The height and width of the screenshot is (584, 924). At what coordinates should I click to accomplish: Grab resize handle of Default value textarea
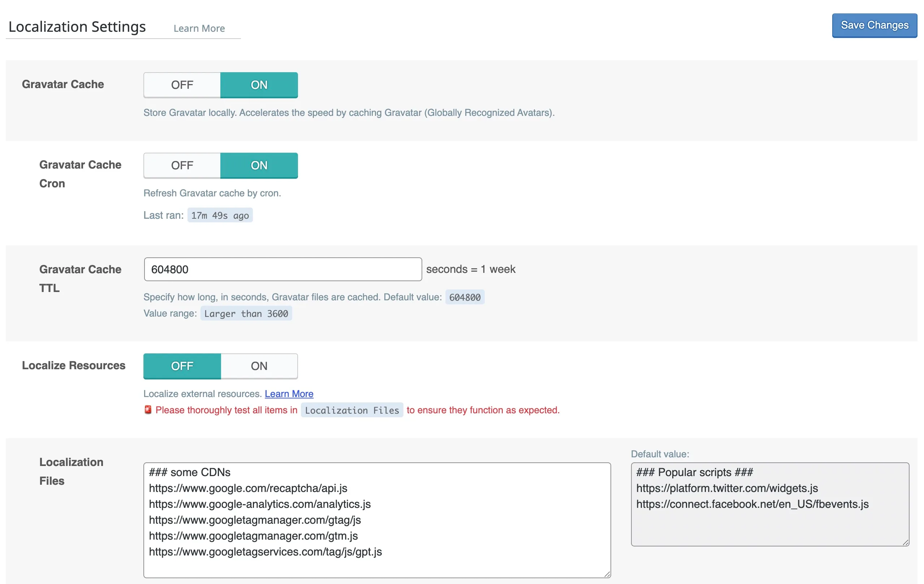pyautogui.click(x=906, y=542)
